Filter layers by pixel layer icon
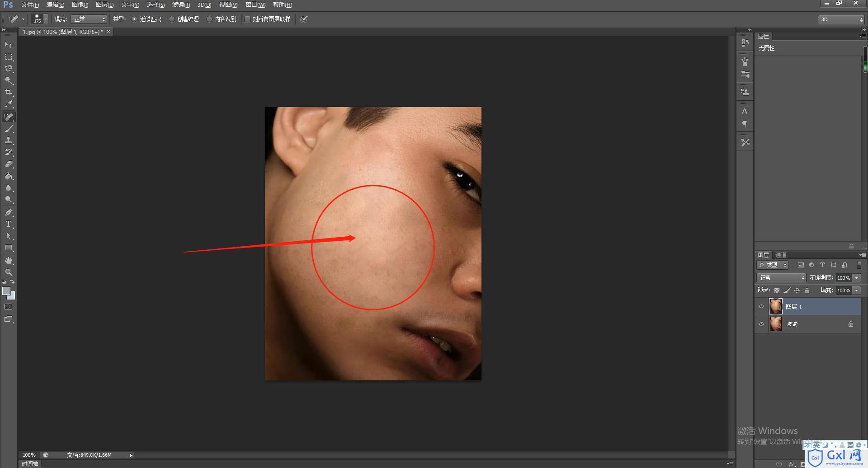868x468 pixels. pos(801,265)
